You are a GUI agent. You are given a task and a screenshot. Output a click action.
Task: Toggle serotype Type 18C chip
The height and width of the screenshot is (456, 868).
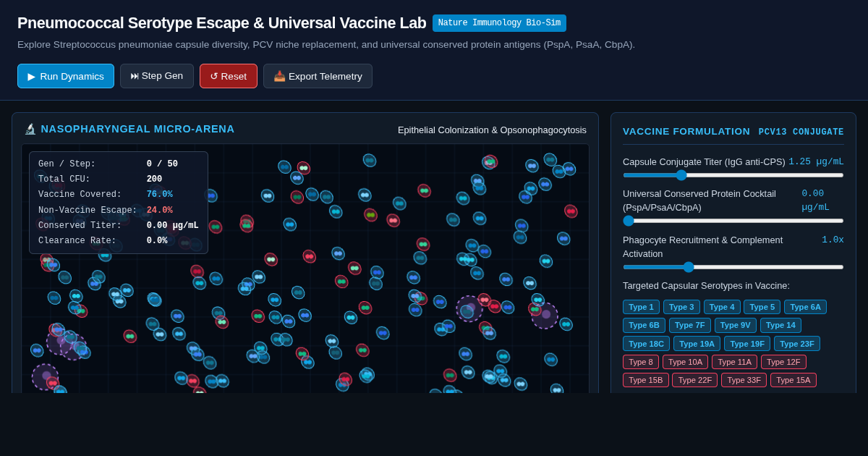point(646,344)
